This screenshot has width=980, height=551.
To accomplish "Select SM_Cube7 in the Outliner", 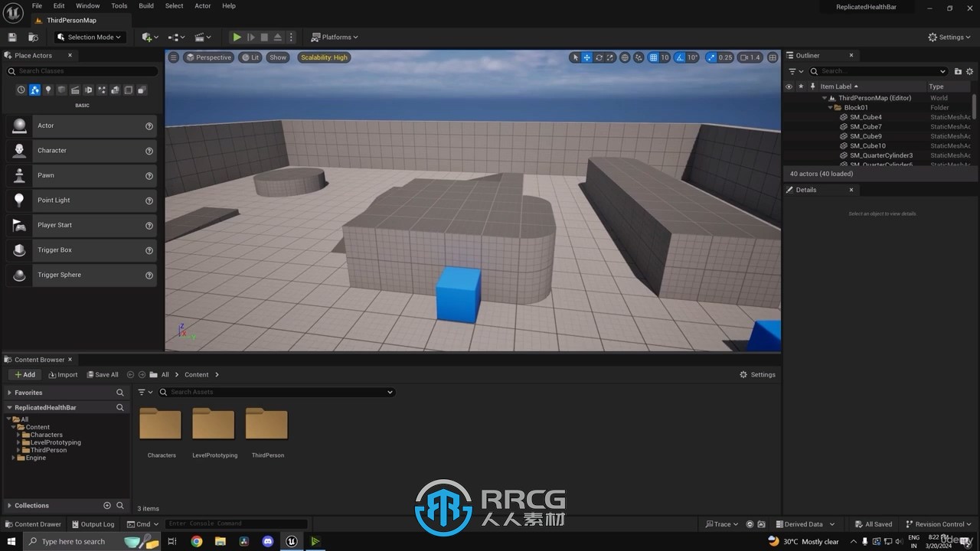I will point(865,127).
